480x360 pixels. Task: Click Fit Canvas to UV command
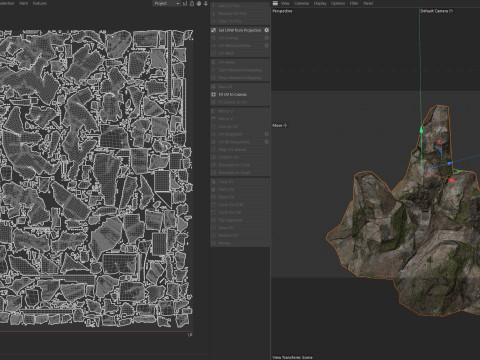(240, 102)
